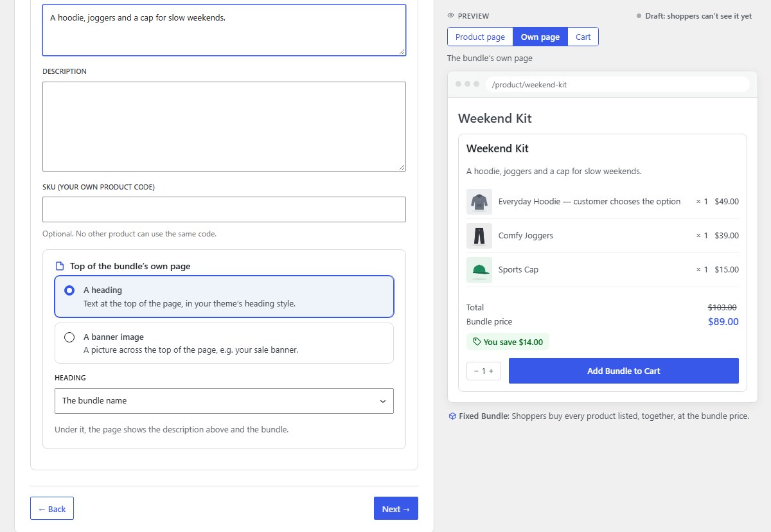
Task: Click the SKU product code input field
Action: click(x=224, y=209)
